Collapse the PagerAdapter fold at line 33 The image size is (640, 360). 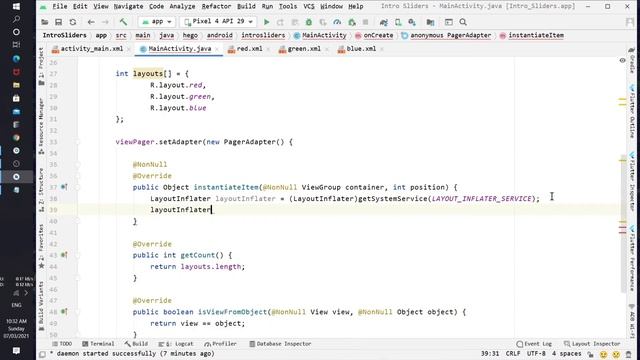[x=77, y=142]
